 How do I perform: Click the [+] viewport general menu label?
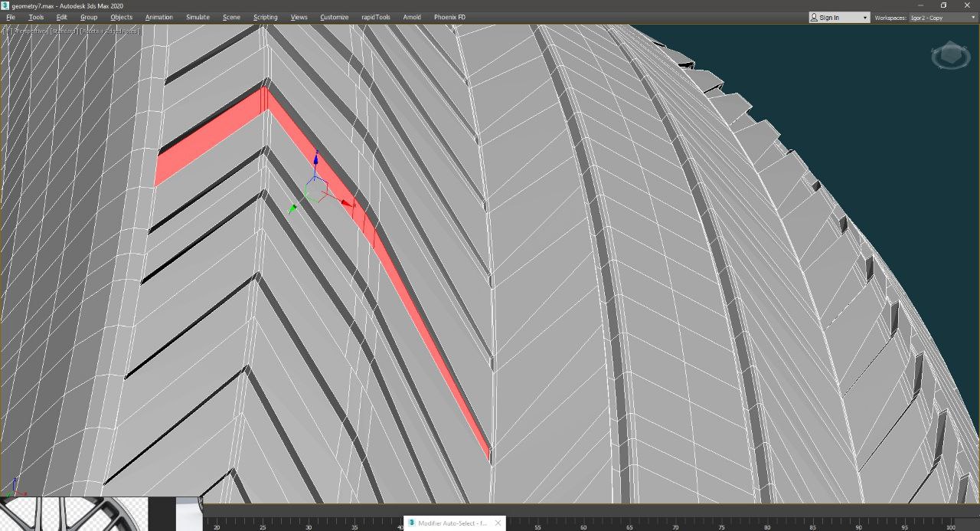coord(8,31)
